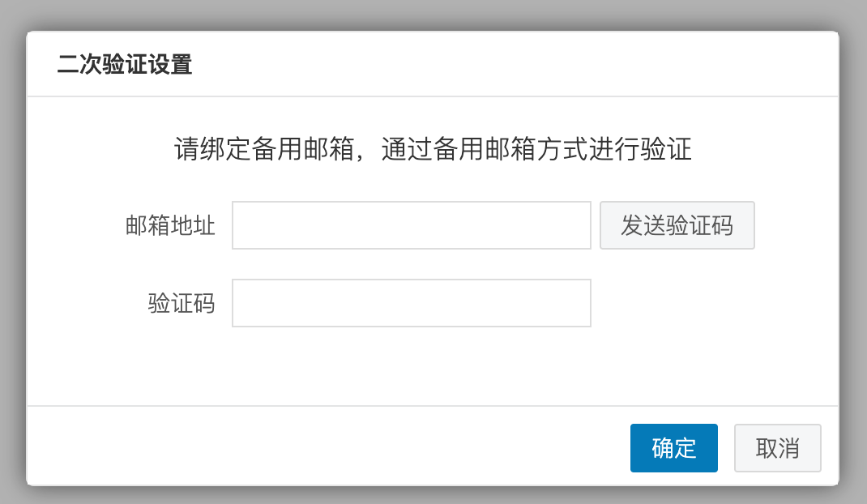The image size is (867, 504).
Task: Select the 二次验证设置 dialog title
Action: (x=125, y=65)
